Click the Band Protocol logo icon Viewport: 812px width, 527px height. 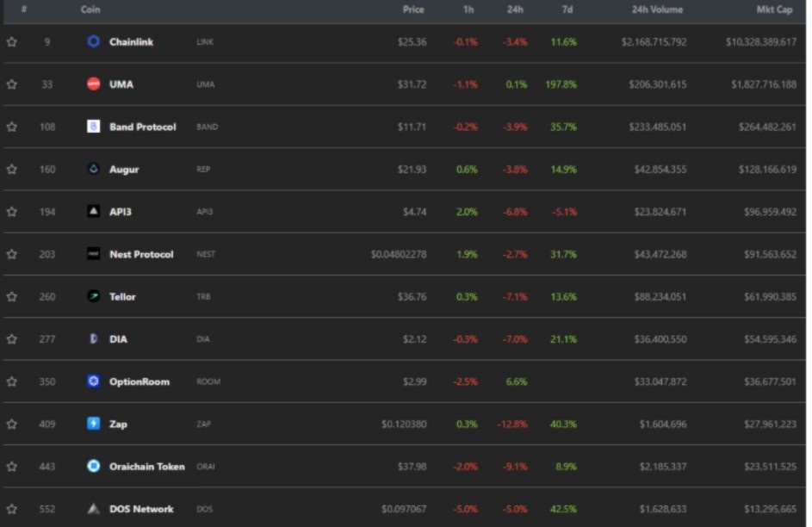coord(94,127)
